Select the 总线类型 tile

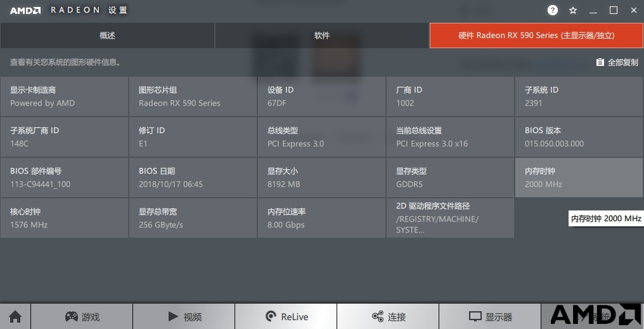(x=321, y=137)
